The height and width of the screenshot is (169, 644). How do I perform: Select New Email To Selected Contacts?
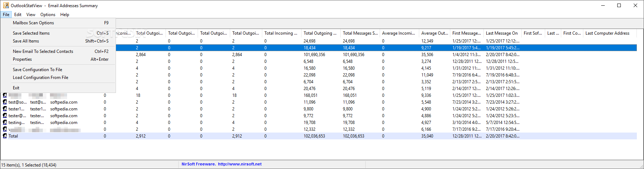coord(59,51)
